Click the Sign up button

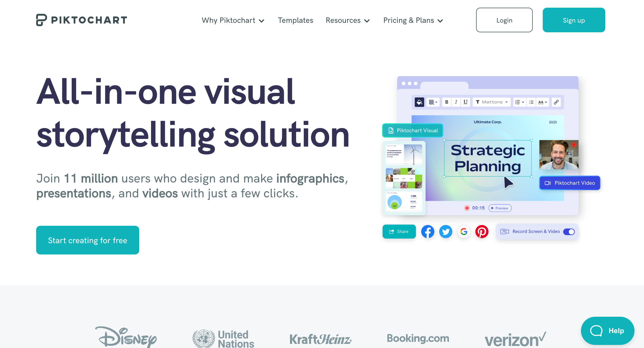coord(574,20)
